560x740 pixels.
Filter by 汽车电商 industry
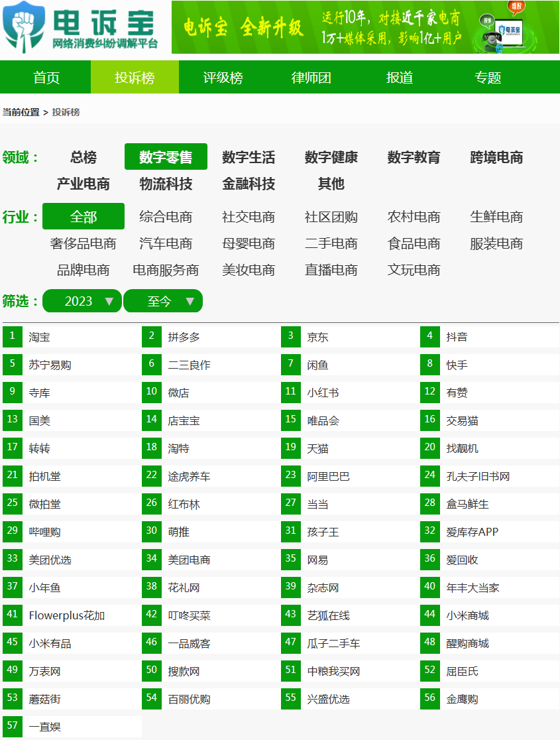(166, 243)
